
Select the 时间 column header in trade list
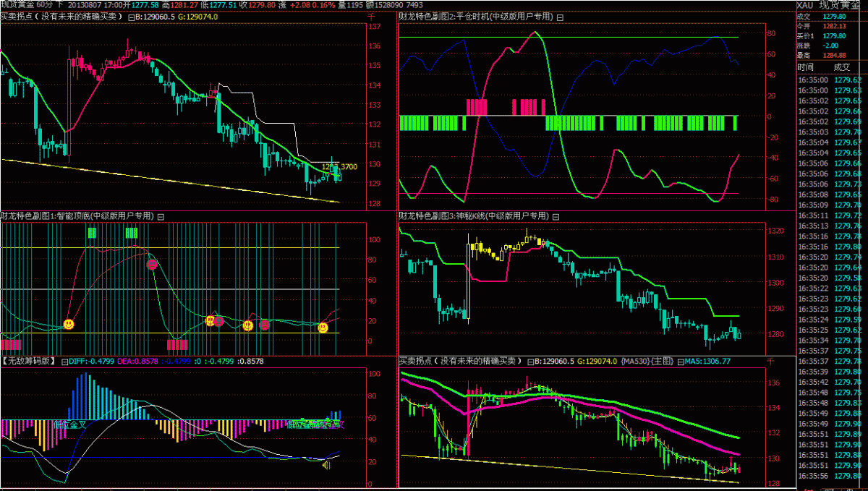coord(805,67)
